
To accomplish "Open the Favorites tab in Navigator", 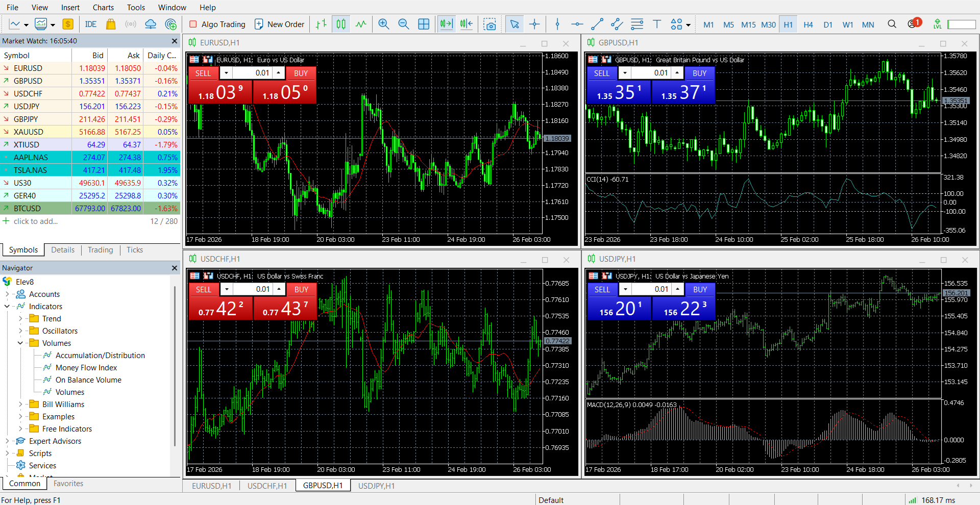I will click(x=68, y=484).
